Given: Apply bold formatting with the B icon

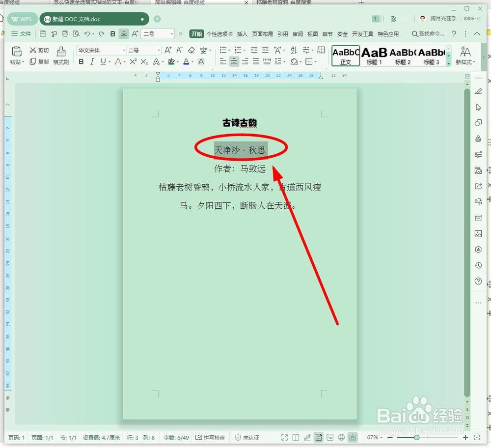Looking at the screenshot, I should 81,62.
